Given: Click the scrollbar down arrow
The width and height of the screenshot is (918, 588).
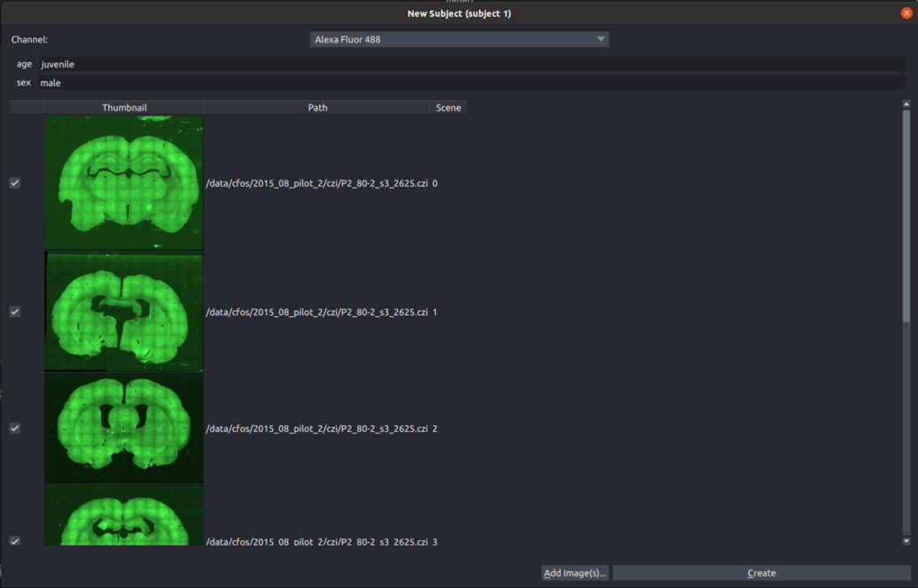Looking at the screenshot, I should click(x=906, y=541).
